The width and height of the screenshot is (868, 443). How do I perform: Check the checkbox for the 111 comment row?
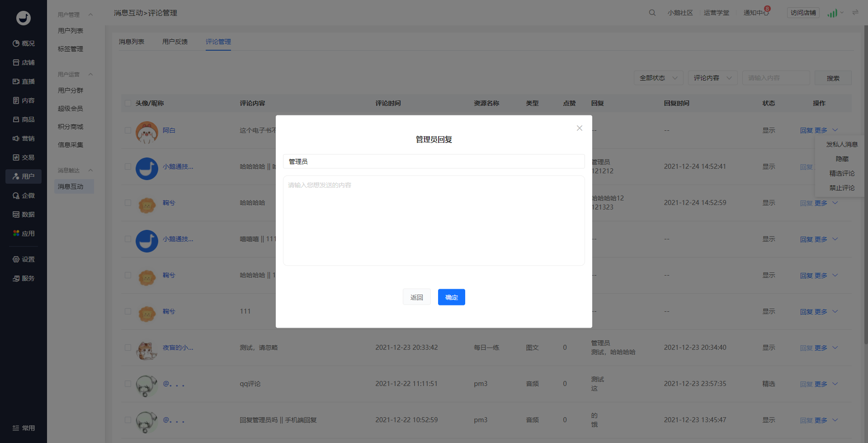pos(128,311)
